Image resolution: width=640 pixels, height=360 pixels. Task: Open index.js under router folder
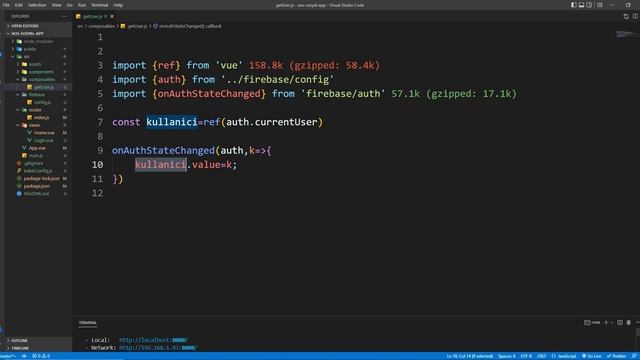pos(37,118)
